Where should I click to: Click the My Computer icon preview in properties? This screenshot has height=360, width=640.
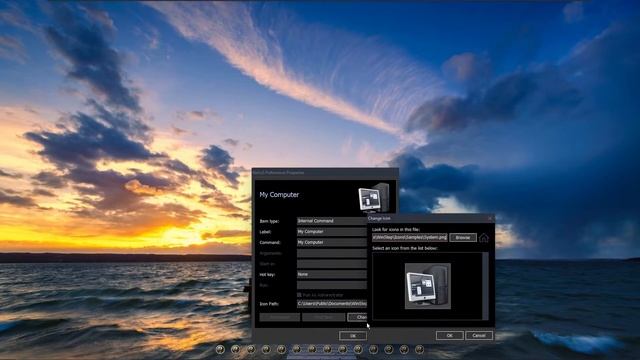click(373, 198)
